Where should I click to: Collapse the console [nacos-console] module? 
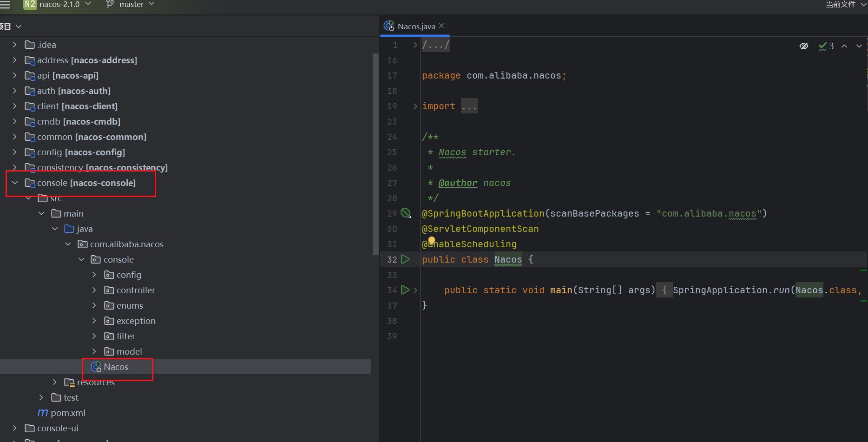coord(14,183)
